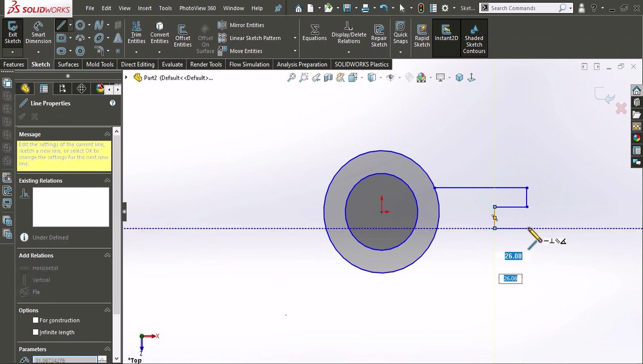Screen dimensions: 643x364
Task: Open Edit Appearance color sphere icon
Action: coord(422,77)
